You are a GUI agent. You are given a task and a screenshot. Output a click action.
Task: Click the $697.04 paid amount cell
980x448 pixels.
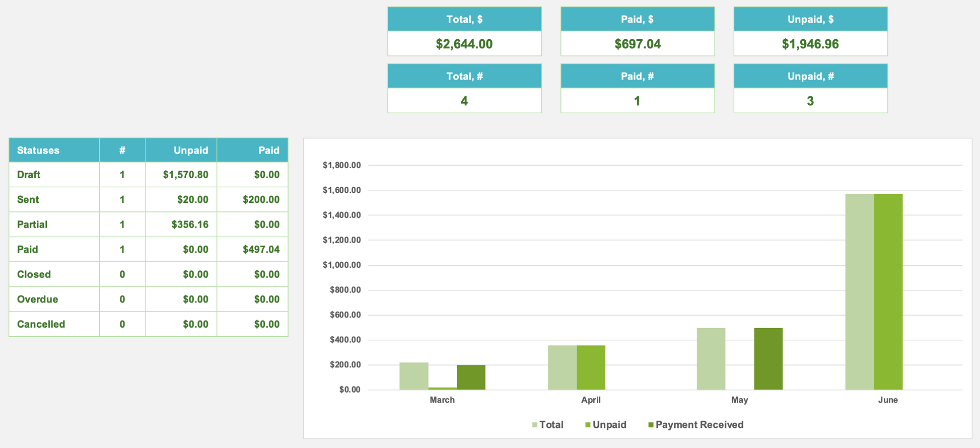[637, 44]
